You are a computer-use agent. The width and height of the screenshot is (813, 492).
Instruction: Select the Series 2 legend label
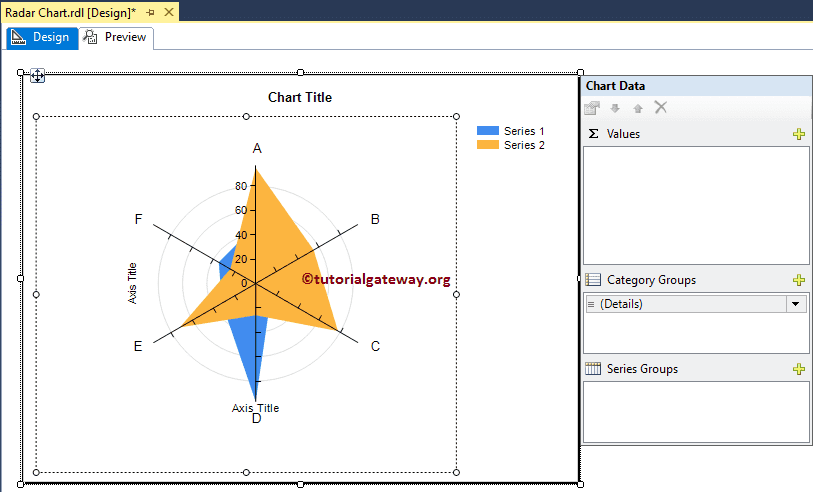pos(524,145)
